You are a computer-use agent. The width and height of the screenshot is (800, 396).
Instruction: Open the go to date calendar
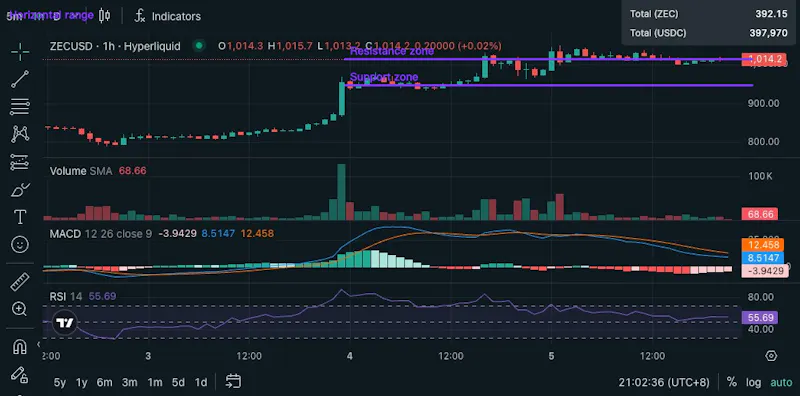(x=233, y=381)
